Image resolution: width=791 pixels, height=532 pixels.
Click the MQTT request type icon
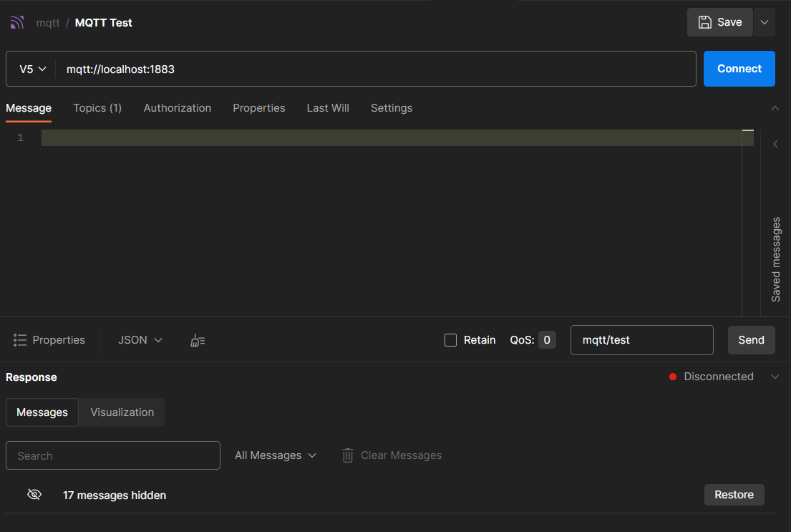17,22
